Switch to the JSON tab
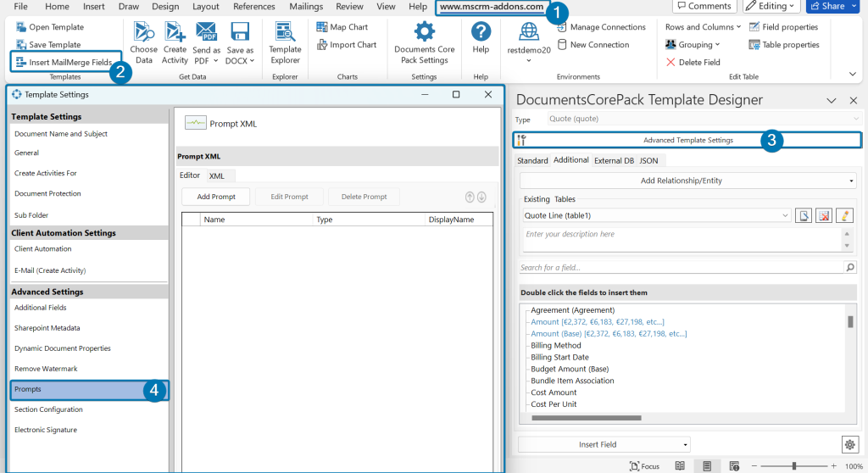Viewport: 868px width, 473px height. pos(648,160)
